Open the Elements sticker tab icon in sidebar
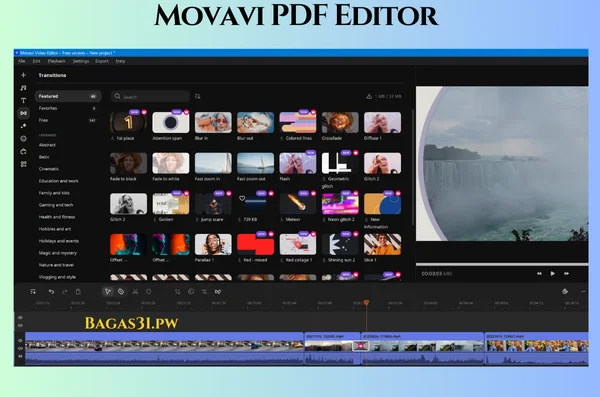 click(23, 139)
